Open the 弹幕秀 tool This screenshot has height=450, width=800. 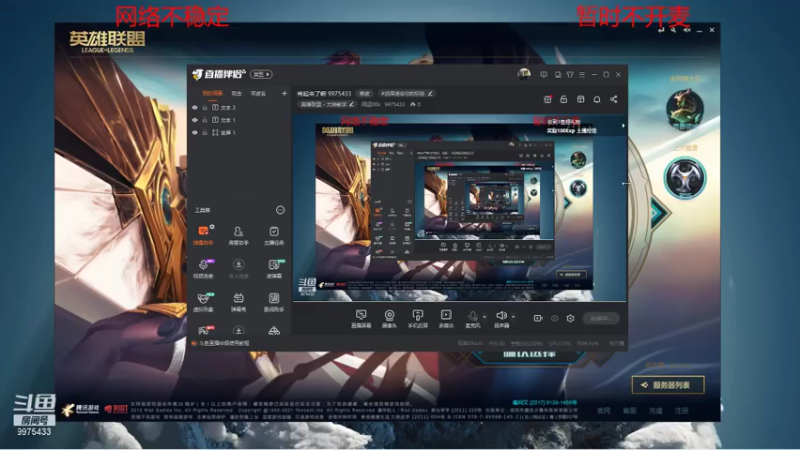coord(238,302)
